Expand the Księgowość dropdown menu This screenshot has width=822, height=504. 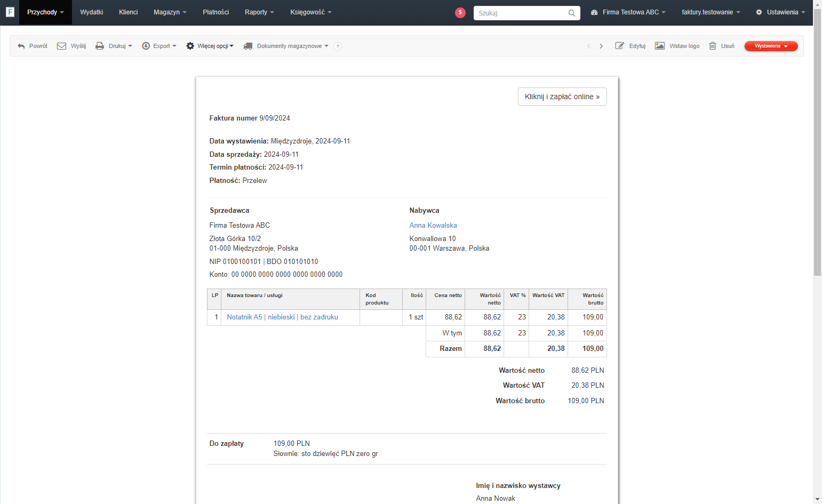[x=311, y=12]
